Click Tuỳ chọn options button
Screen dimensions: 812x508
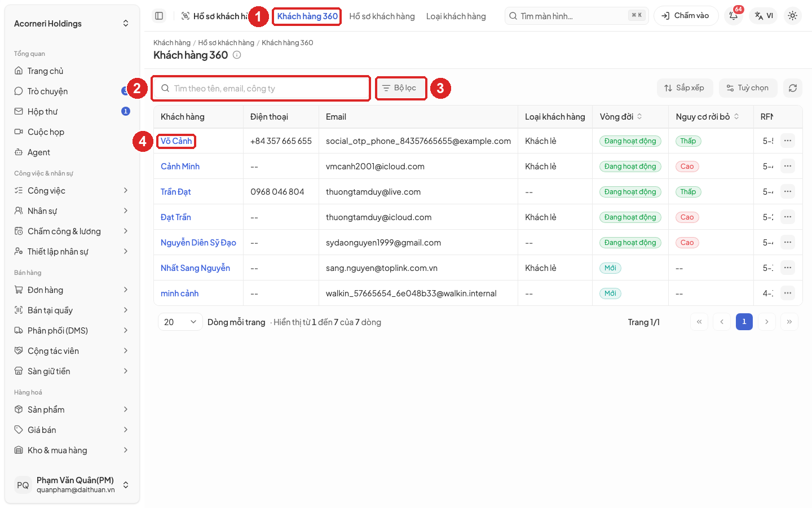(748, 88)
